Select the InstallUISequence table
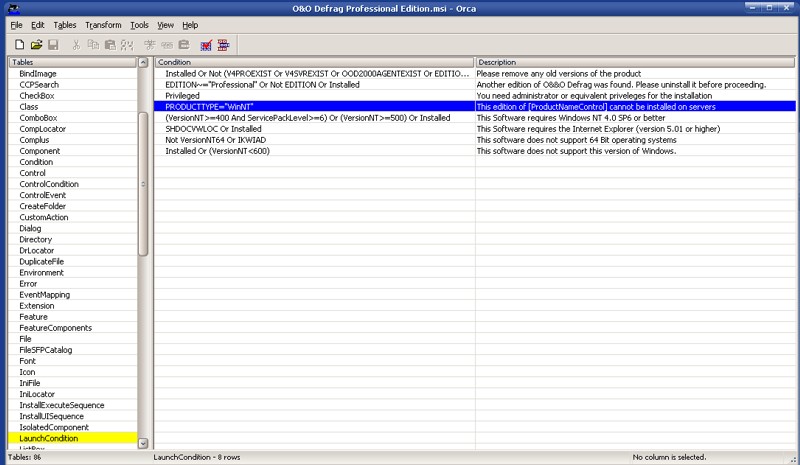 [52, 417]
